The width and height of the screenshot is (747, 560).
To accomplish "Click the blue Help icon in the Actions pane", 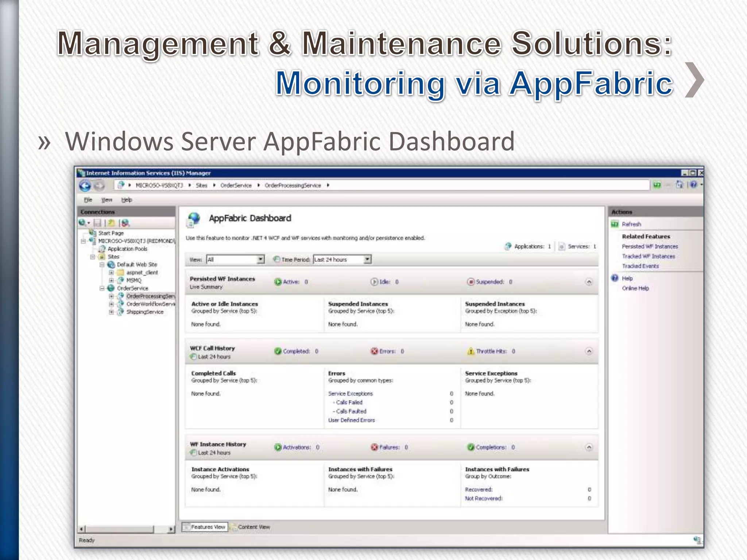I will (615, 278).
